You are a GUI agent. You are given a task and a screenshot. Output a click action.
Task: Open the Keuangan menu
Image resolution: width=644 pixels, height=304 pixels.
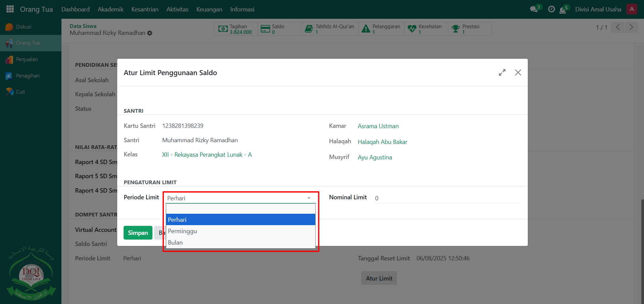click(x=209, y=9)
